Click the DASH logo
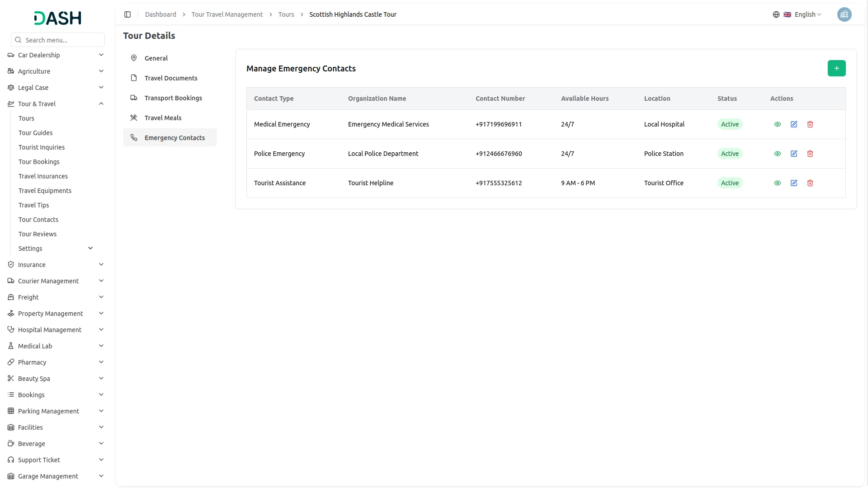This screenshot has height=488, width=868. (58, 18)
